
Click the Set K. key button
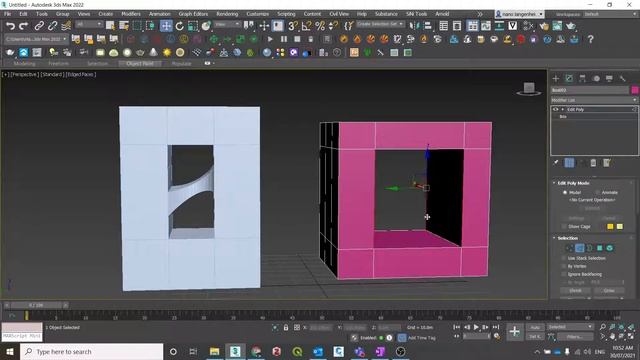click(x=535, y=337)
